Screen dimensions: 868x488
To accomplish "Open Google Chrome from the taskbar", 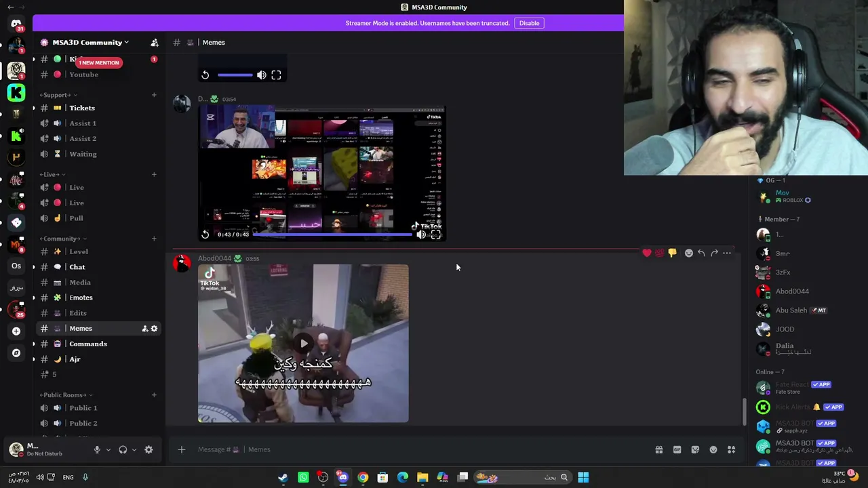I will 363,477.
